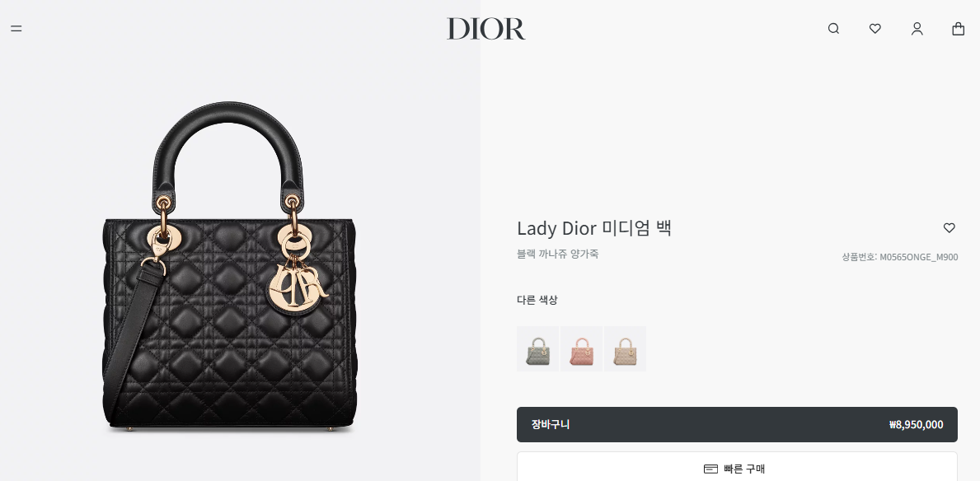Click the Lady Dior 미디엄 백 title
This screenshot has width=980, height=481.
[x=593, y=228]
